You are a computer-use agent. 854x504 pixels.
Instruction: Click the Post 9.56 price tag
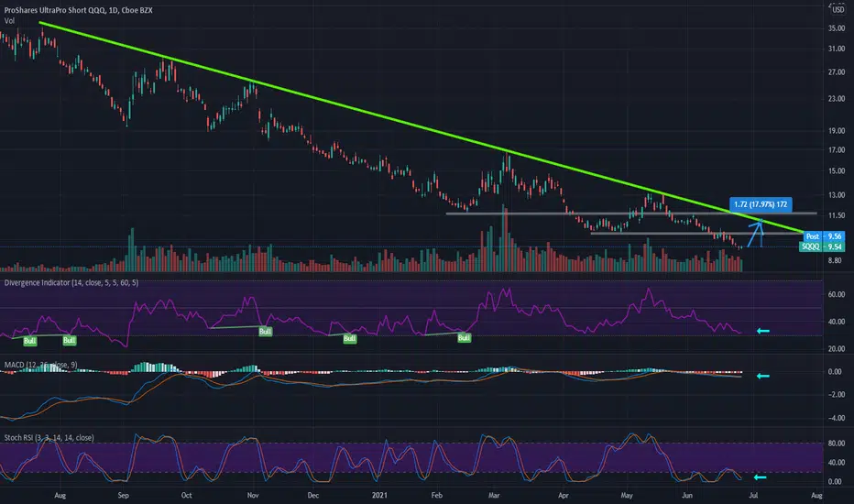(x=824, y=236)
